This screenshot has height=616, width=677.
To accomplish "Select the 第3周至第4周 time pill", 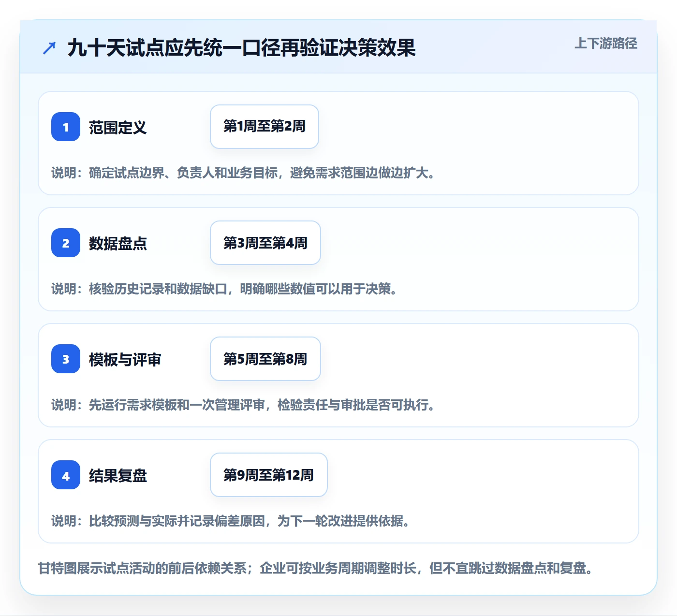I will (x=265, y=243).
